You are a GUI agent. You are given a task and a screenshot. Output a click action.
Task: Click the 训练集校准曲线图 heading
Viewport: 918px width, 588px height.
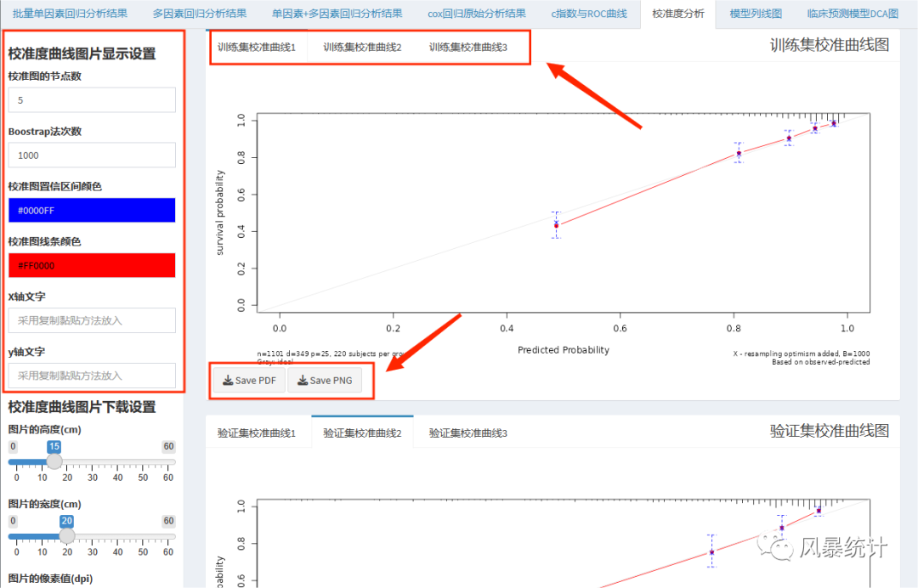pyautogui.click(x=829, y=45)
